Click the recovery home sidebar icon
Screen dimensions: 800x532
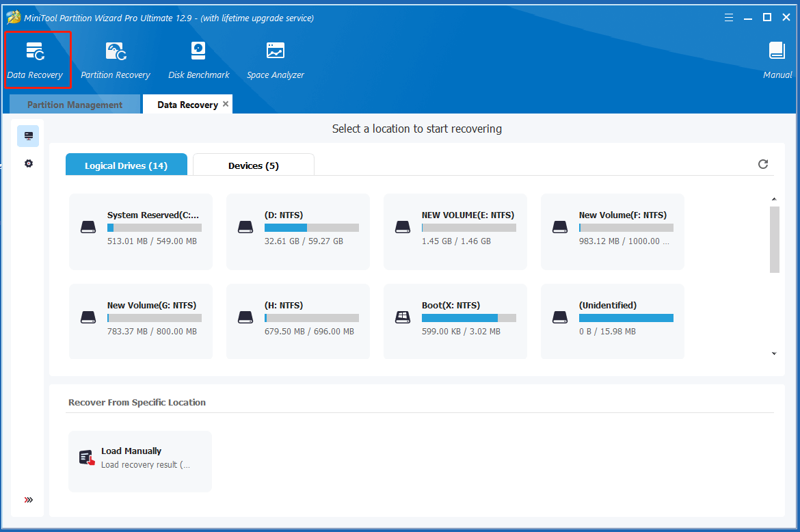tap(29, 136)
